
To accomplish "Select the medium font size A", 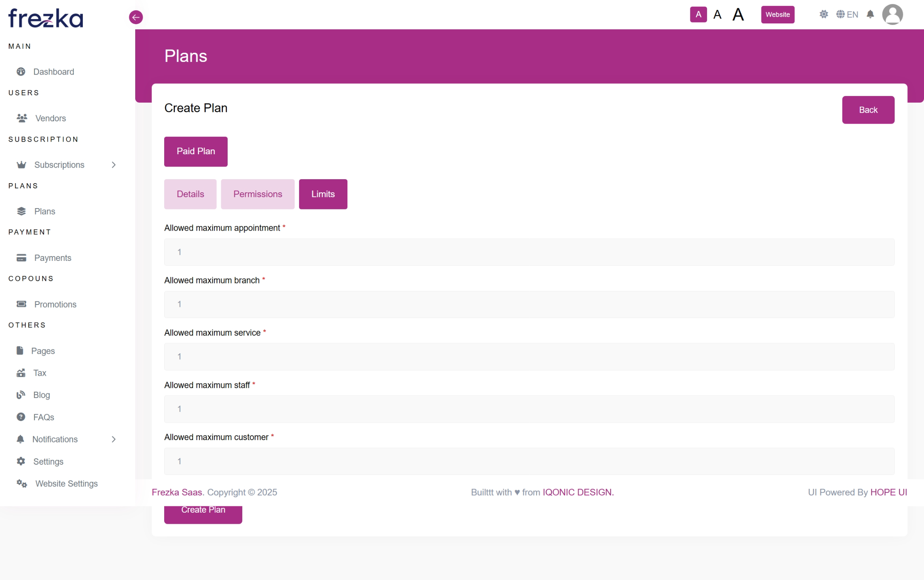I will coord(717,15).
